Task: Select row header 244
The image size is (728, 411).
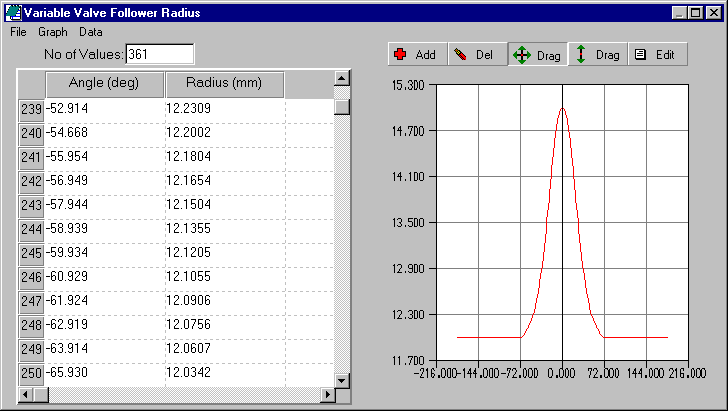Action: click(31, 230)
